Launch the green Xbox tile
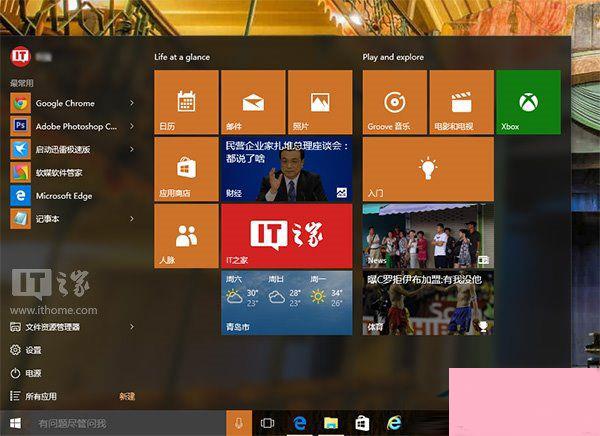This screenshot has height=436, width=600. point(528,102)
